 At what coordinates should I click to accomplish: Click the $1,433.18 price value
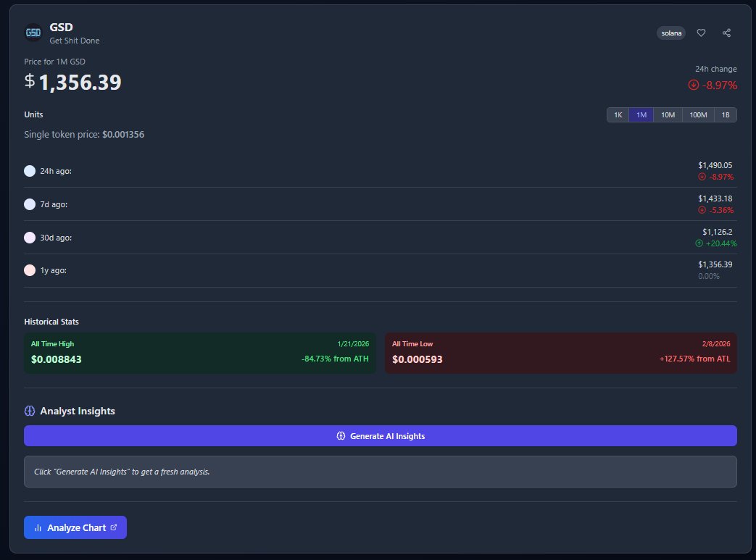coord(715,198)
